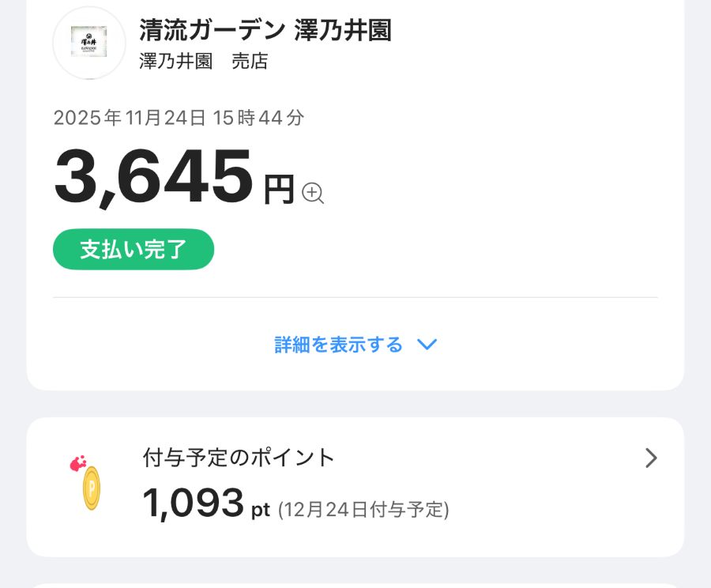The height and width of the screenshot is (588, 711).
Task: Tap the 売店 word in subtitle
Action: pyautogui.click(x=250, y=62)
